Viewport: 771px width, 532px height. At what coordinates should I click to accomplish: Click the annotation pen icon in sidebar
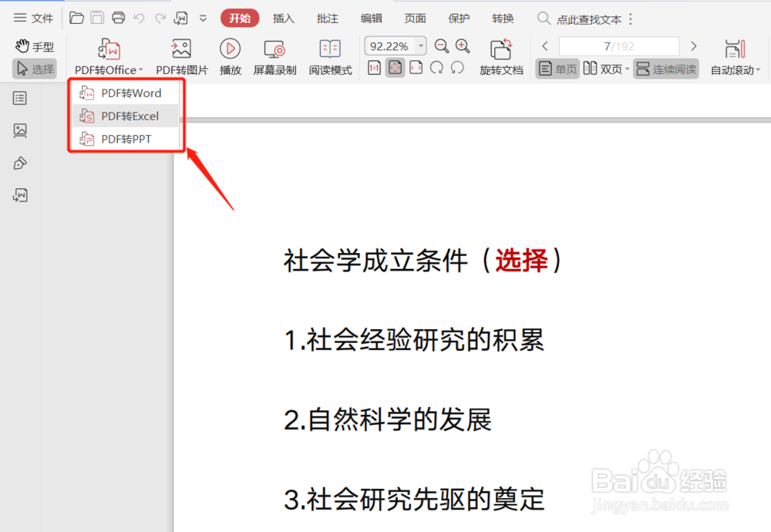point(19,163)
